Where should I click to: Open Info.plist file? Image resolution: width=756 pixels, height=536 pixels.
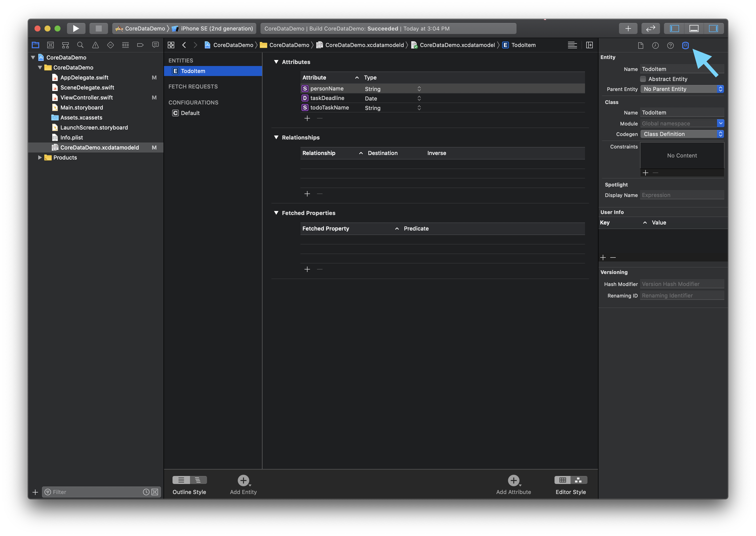tap(71, 137)
